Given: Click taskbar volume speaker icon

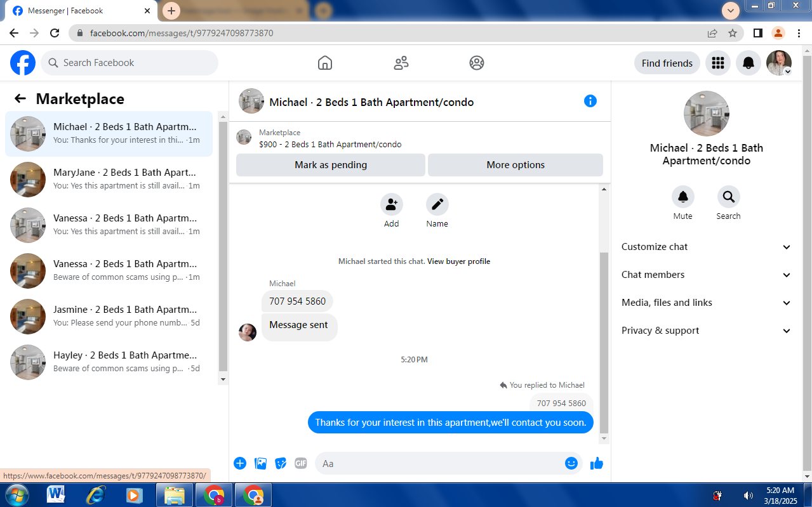Looking at the screenshot, I should click(748, 496).
